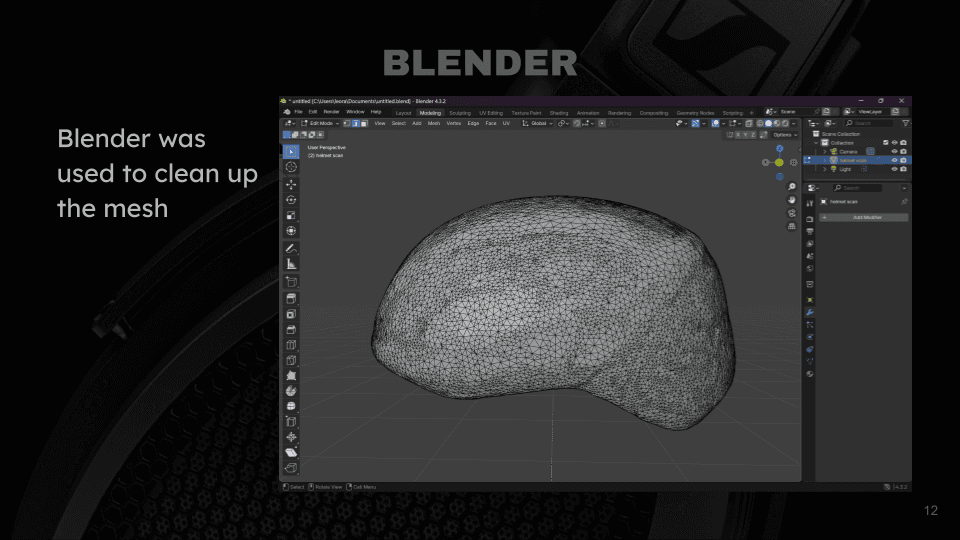Switch to material preview shading
The width and height of the screenshot is (960, 540).
(x=777, y=123)
